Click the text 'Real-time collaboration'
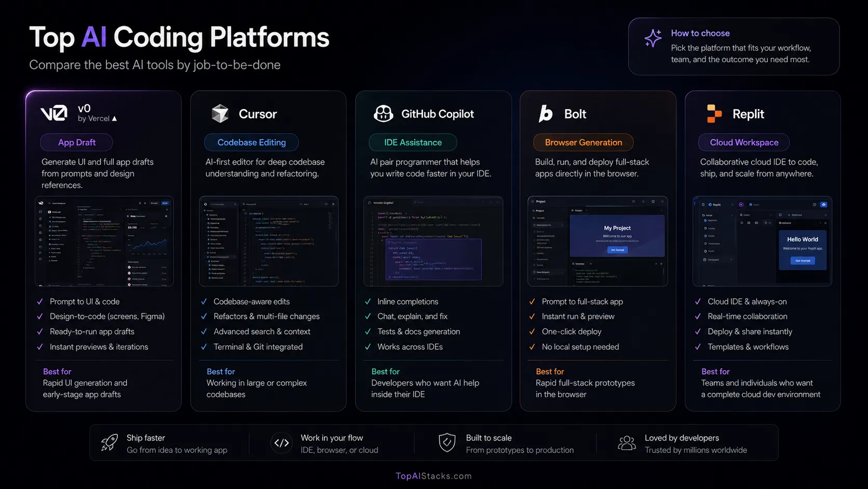Viewport: 868px width, 489px height. pyautogui.click(x=748, y=316)
